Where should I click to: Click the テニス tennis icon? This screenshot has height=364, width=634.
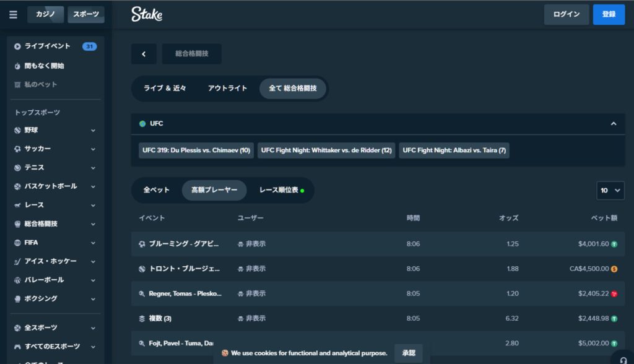click(17, 167)
